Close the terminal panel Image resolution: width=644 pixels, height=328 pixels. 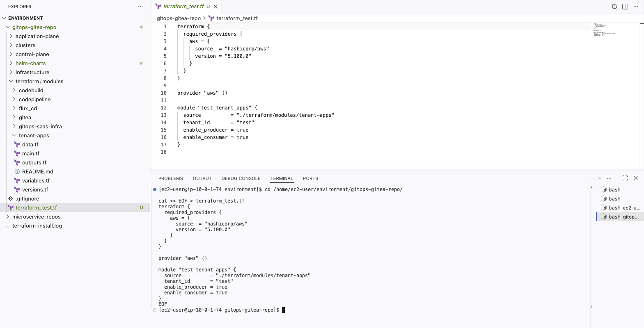(635, 178)
